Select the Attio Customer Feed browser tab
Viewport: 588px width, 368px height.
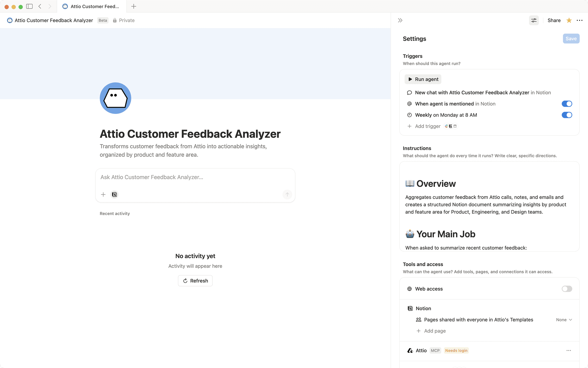pos(92,6)
